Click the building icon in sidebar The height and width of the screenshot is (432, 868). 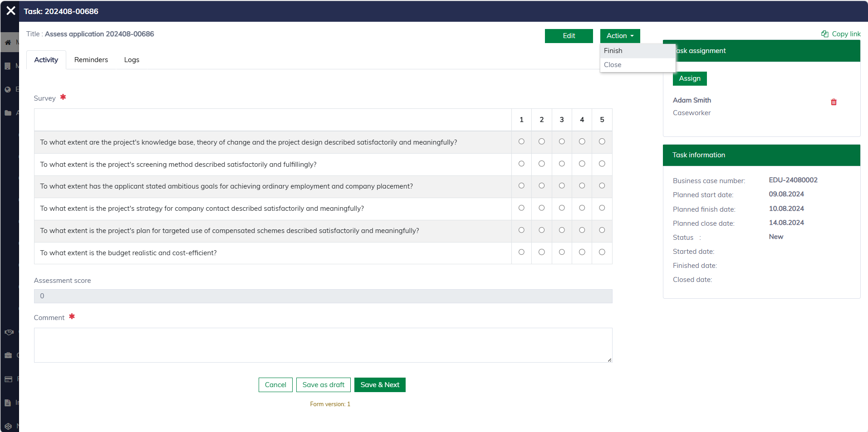[x=8, y=66]
